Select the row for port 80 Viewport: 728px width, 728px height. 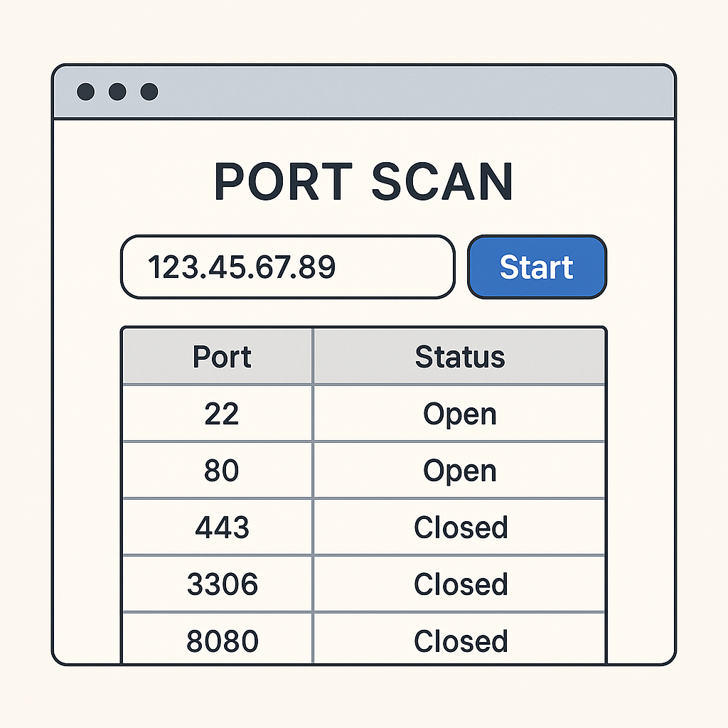click(x=221, y=470)
